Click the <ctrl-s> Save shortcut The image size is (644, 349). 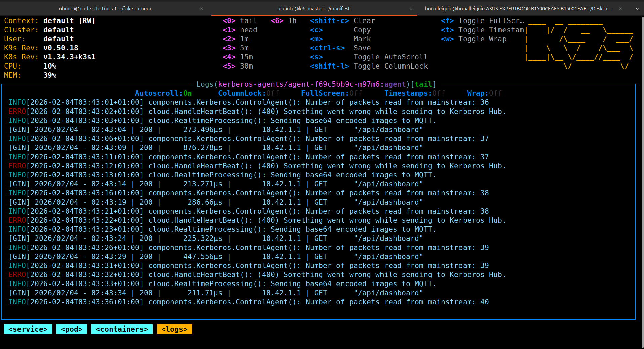(x=340, y=48)
